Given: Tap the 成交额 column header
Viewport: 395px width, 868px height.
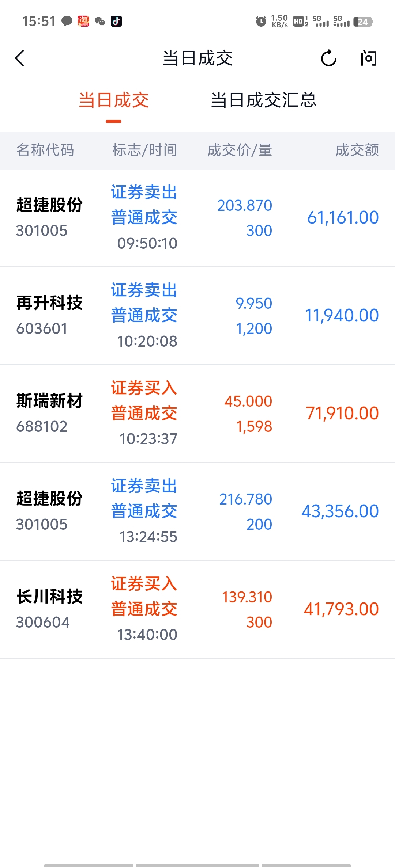Looking at the screenshot, I should pos(357,150).
